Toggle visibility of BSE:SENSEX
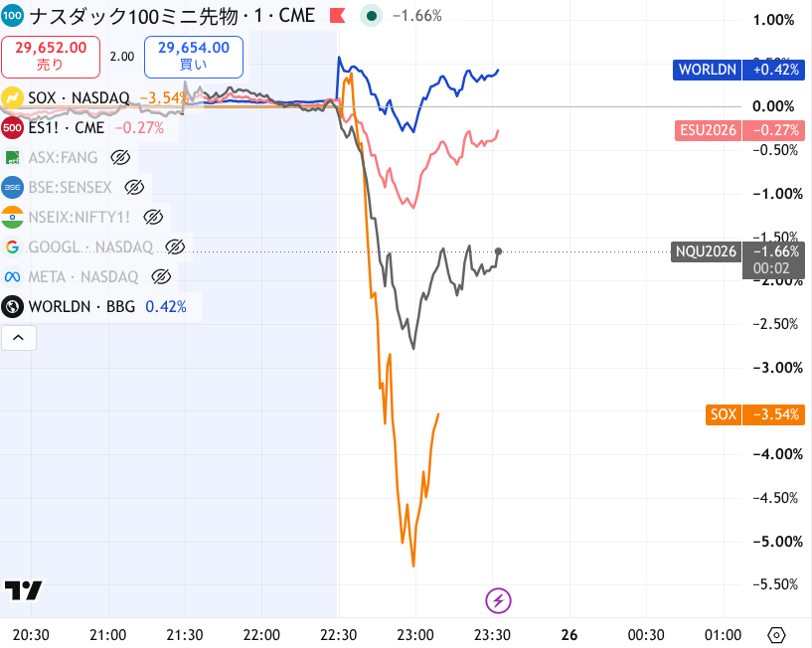 click(134, 188)
